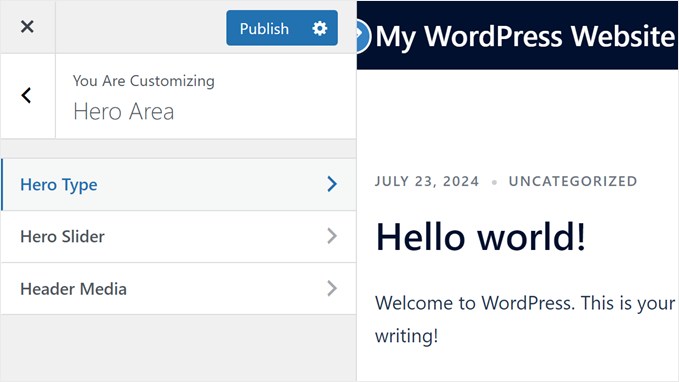Open the Header Media section

178,288
